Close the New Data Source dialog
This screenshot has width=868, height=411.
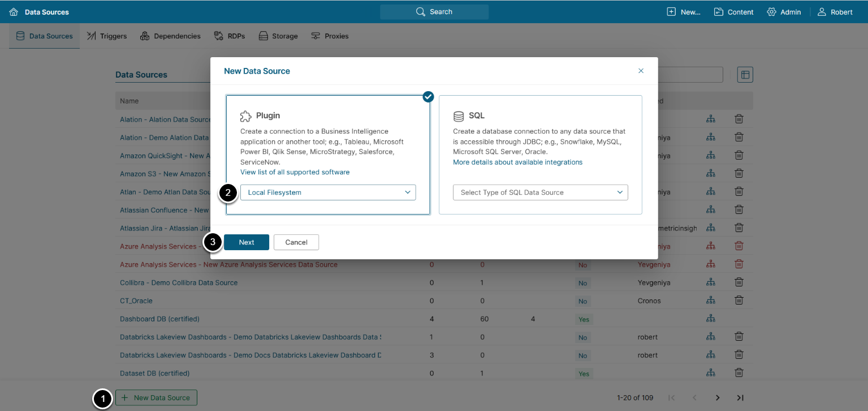[641, 71]
